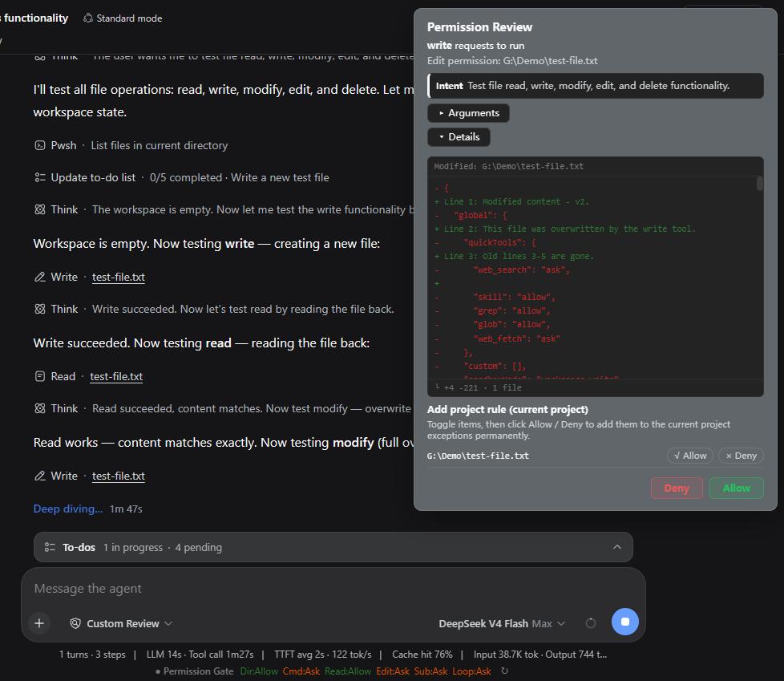Image resolution: width=784 pixels, height=681 pixels.
Task: Open the Custom Review dropdown
Action: point(123,623)
